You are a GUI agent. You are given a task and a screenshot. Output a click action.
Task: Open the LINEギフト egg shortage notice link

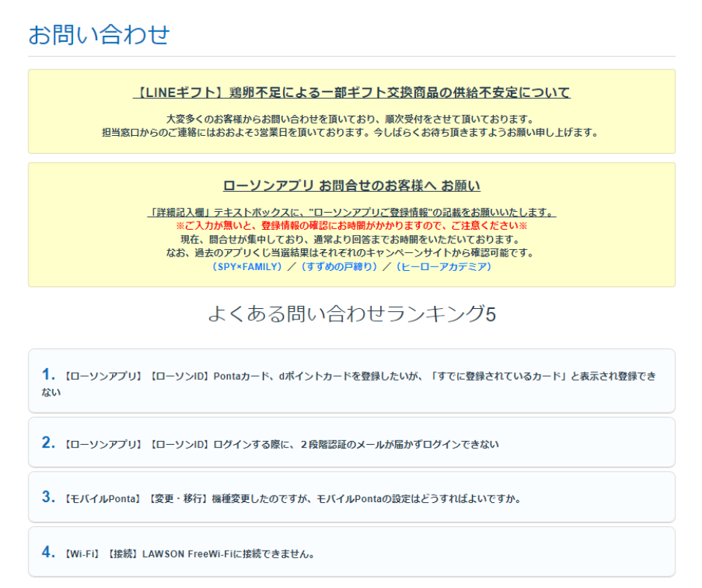click(352, 93)
